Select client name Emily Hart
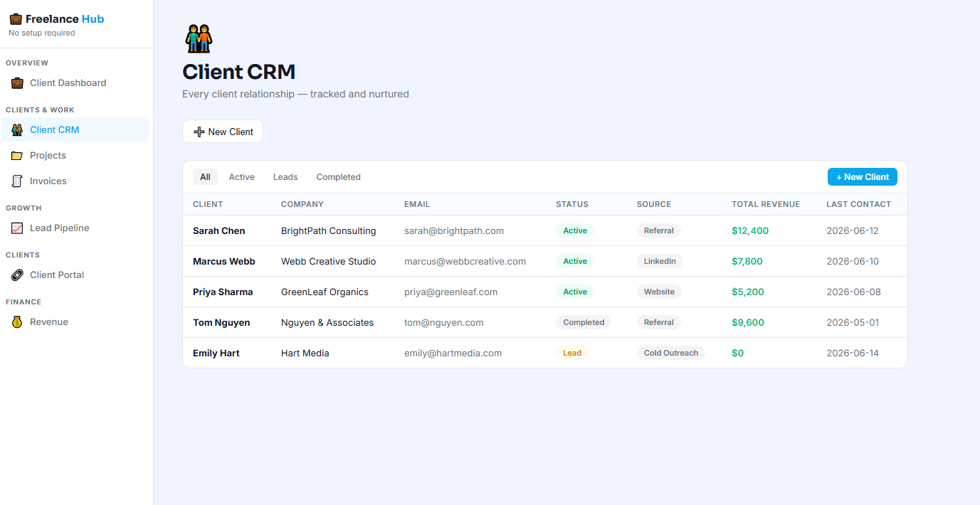The height and width of the screenshot is (505, 980). coord(216,353)
